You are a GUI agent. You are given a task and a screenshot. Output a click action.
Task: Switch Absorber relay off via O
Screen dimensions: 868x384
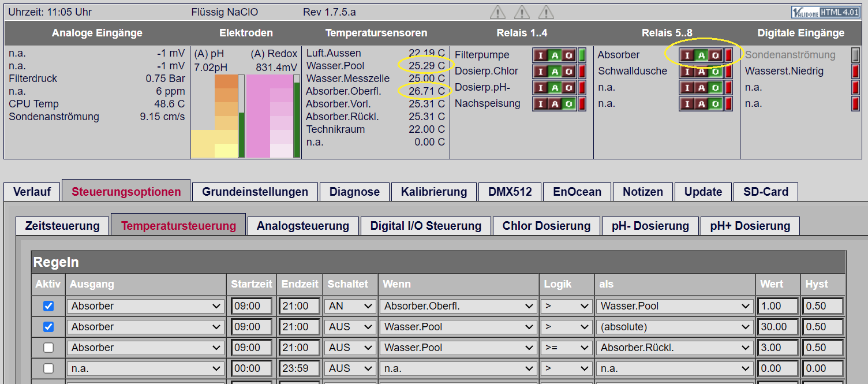(715, 55)
